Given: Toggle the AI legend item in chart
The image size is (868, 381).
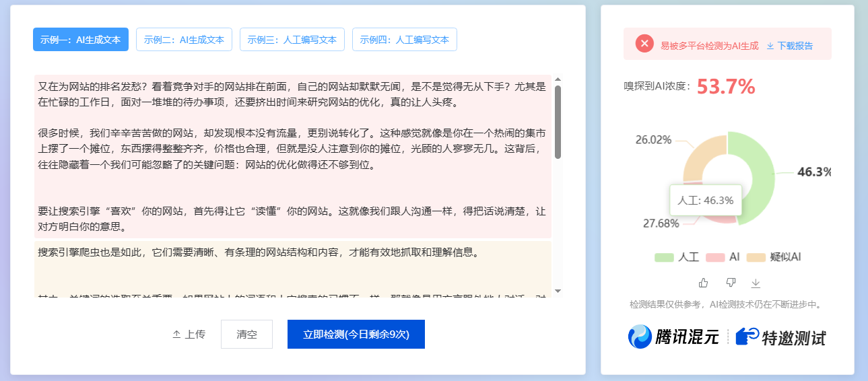Looking at the screenshot, I should pyautogui.click(x=723, y=257).
